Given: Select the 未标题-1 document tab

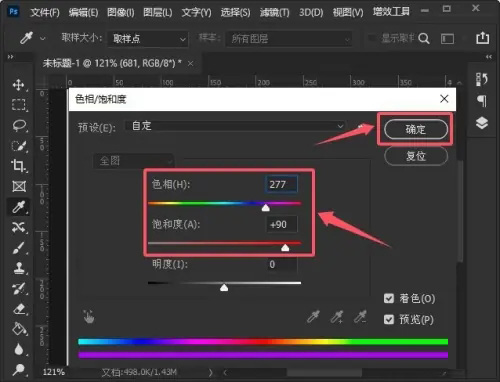Looking at the screenshot, I should coord(112,63).
